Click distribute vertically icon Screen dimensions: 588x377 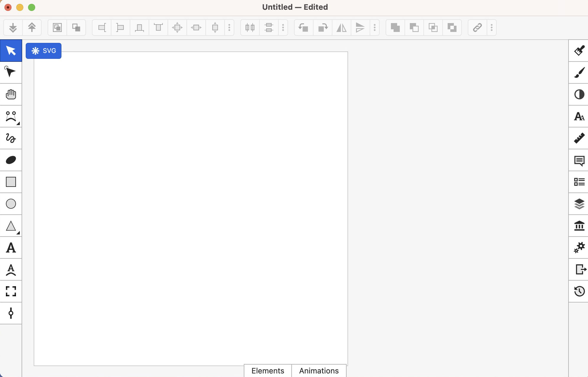269,27
